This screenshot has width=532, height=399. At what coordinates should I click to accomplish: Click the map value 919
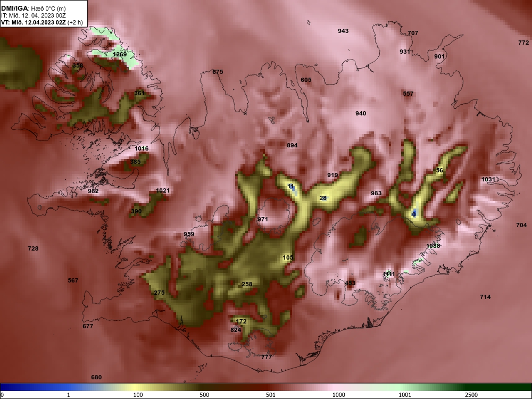332,175
